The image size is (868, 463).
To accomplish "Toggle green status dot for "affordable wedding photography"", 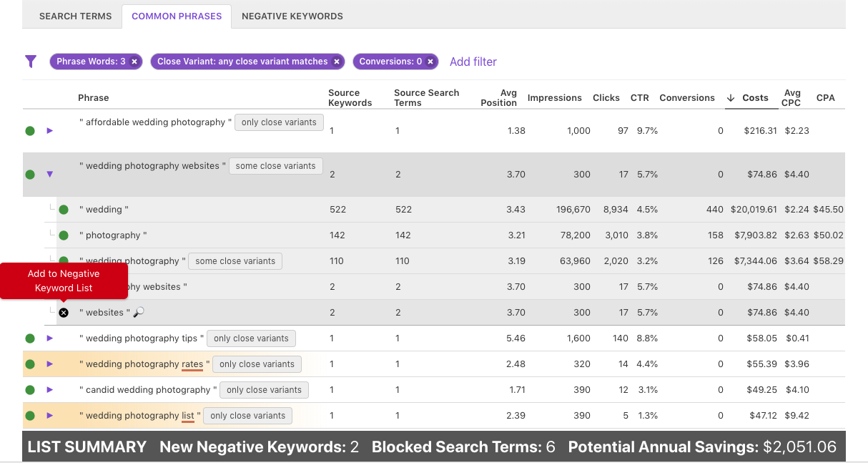I will [x=29, y=130].
